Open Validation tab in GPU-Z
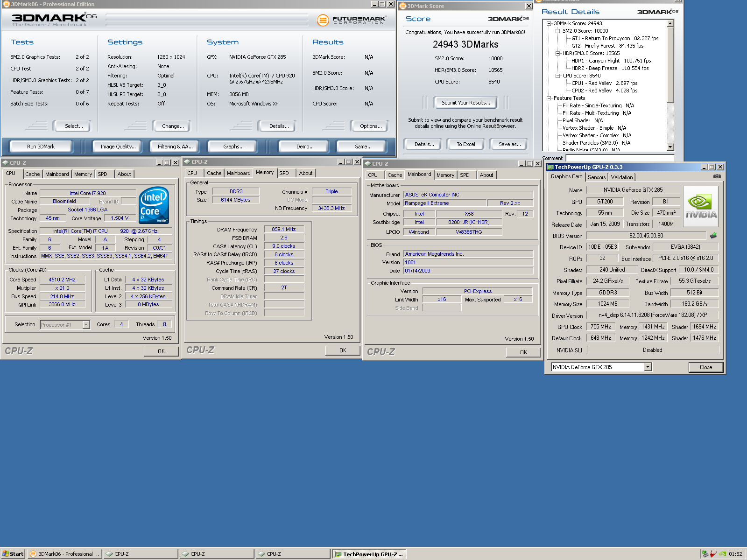Viewport: 747px width, 560px height. pyautogui.click(x=622, y=177)
